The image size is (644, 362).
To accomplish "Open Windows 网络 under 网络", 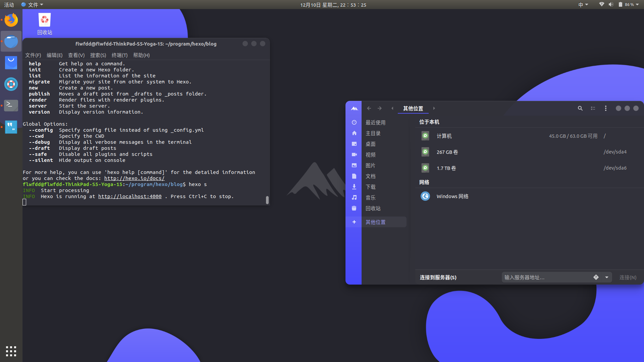I will click(452, 196).
